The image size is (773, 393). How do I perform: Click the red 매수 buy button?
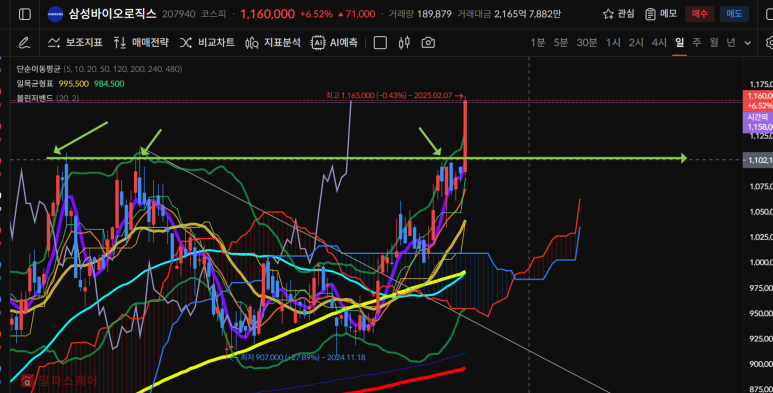(699, 14)
